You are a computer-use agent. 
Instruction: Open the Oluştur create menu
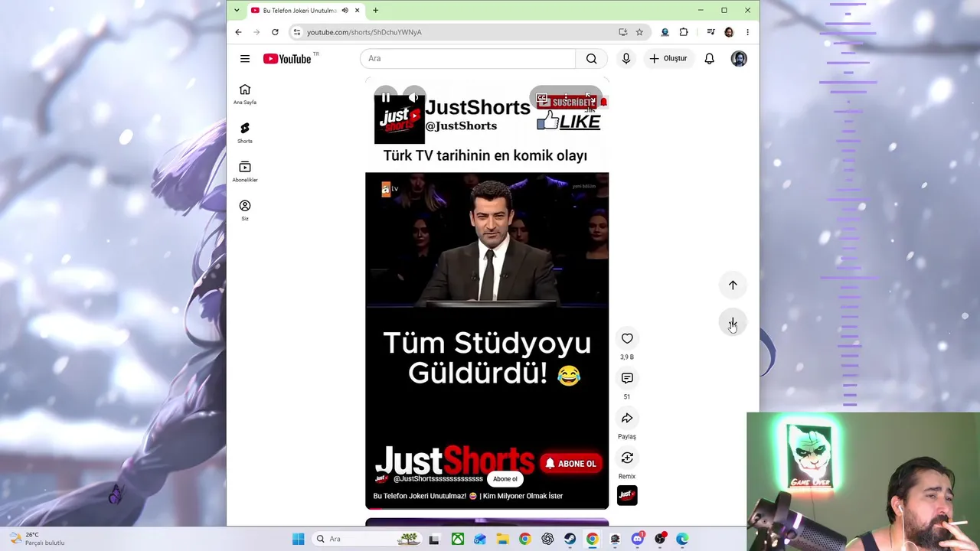(668, 59)
